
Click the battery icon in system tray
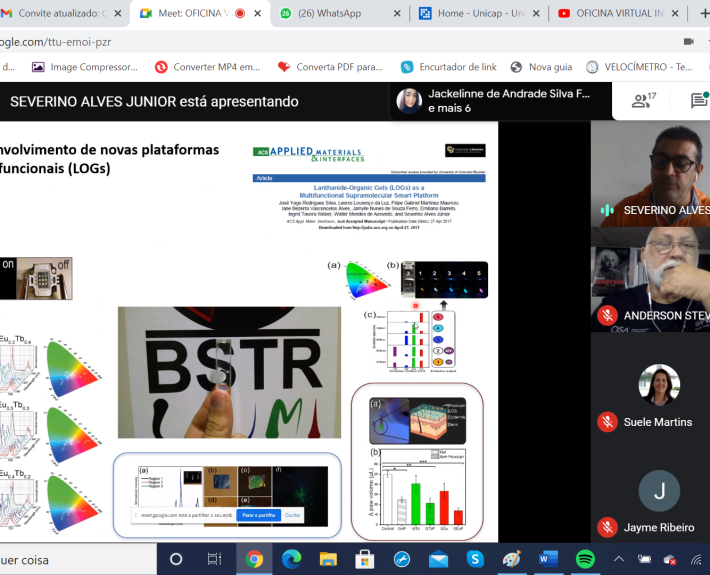point(644,559)
